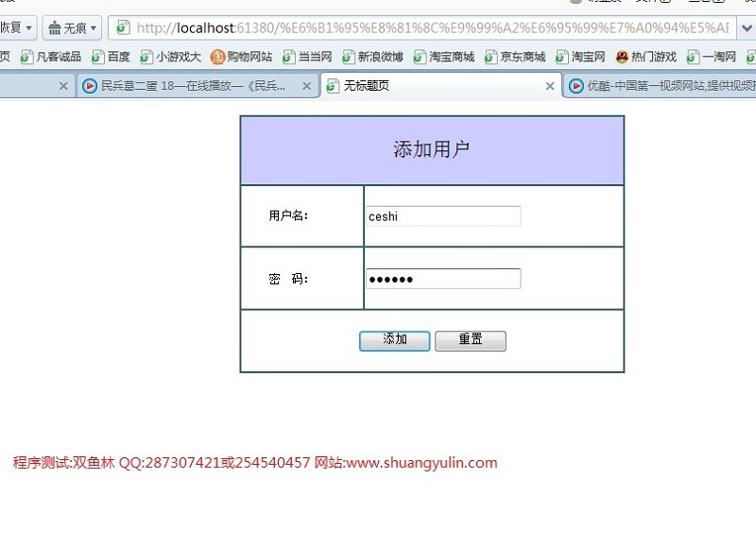Click the 小游戏大 bookmark favicon
The image size is (756, 548).
pos(146,58)
